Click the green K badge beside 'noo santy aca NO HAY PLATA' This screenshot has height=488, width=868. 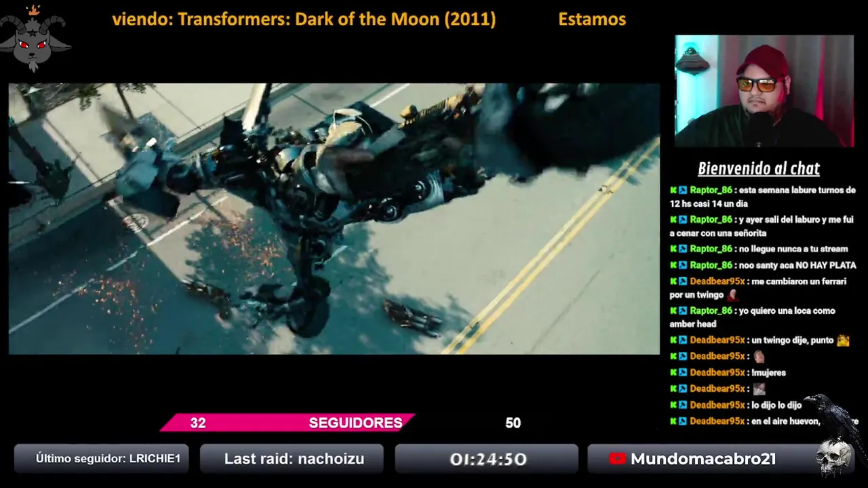click(673, 265)
